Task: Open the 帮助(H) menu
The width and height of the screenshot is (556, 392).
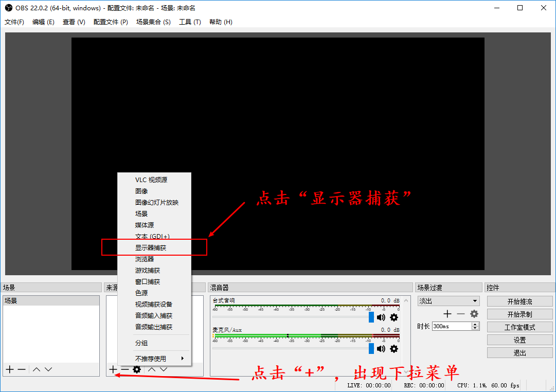Action: pyautogui.click(x=221, y=22)
